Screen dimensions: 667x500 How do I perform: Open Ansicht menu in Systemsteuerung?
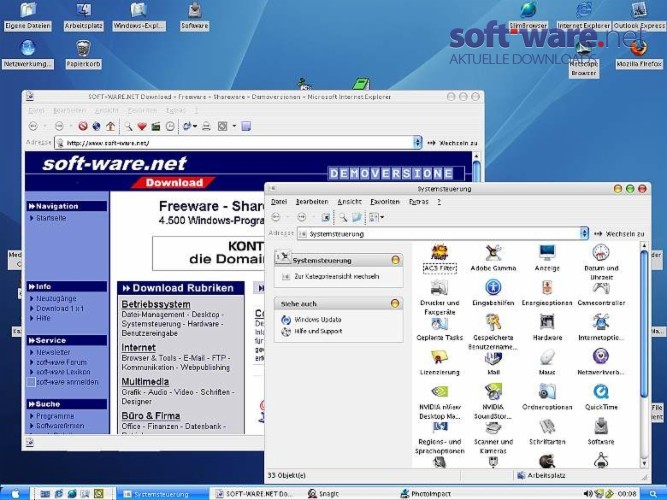(x=349, y=201)
